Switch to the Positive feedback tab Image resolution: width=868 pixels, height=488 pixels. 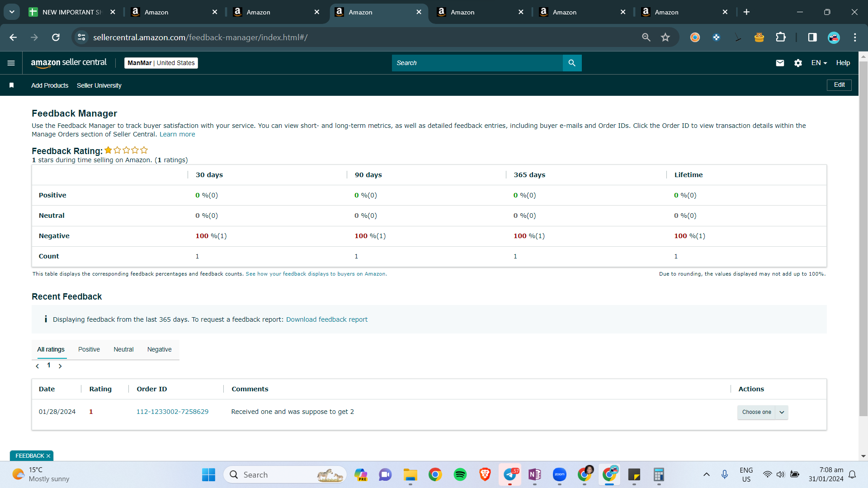point(89,350)
